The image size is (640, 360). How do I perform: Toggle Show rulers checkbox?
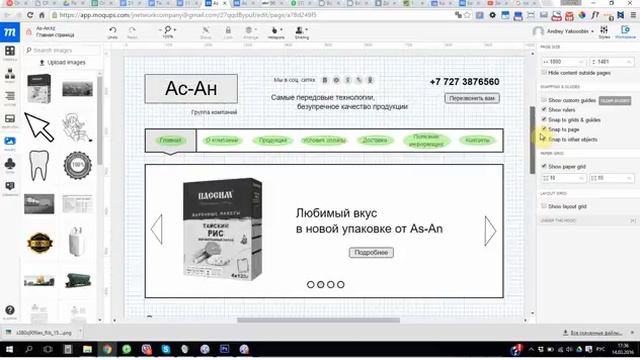point(544,110)
